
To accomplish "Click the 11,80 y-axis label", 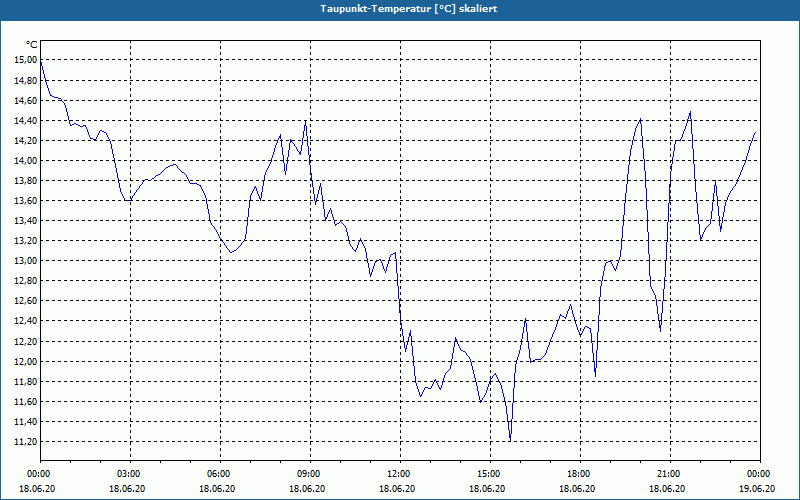I will (x=27, y=382).
